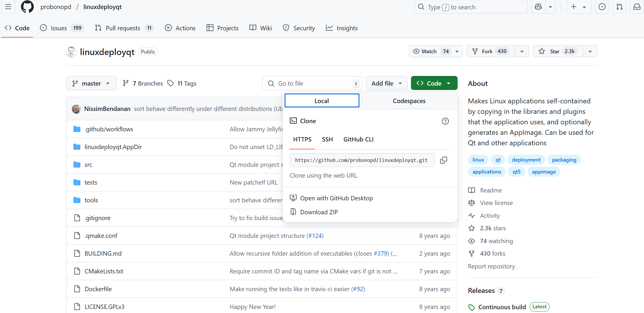Viewport: 644px width, 313px height.
Task: Select the GitHub CLI clone option
Action: [x=358, y=139]
